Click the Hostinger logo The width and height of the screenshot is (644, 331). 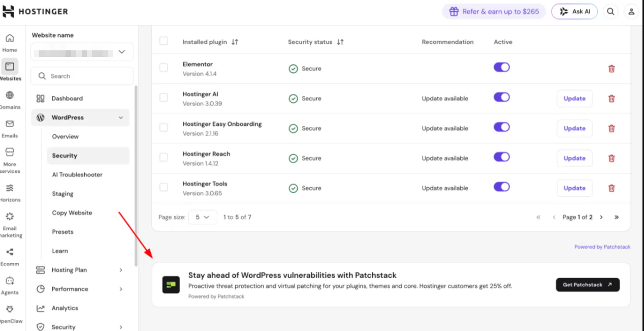pyautogui.click(x=35, y=11)
